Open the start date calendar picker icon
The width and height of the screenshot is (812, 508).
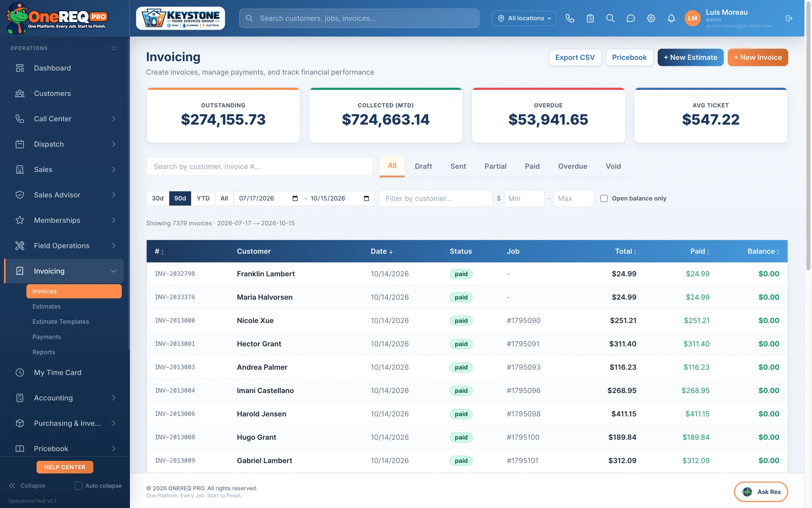295,198
